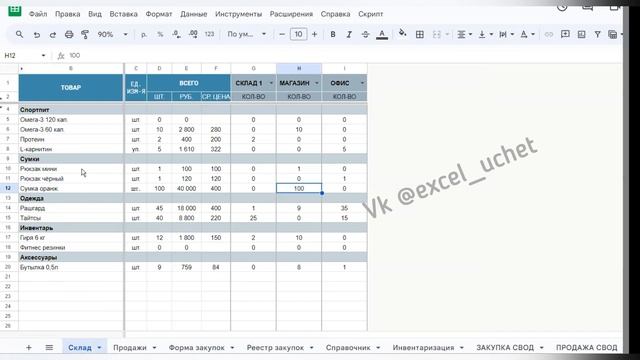The image size is (640, 360).
Task: Switch to the Инвентаризация sheet tab
Action: pos(423,348)
